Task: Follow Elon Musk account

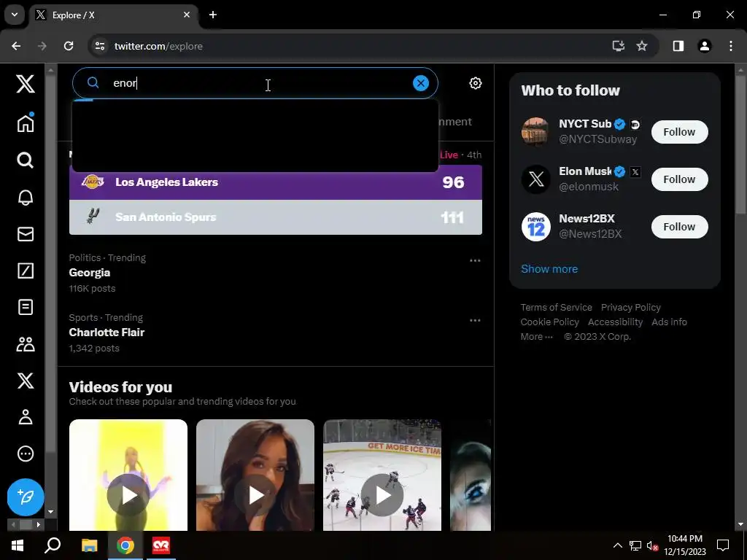Action: pos(679,179)
